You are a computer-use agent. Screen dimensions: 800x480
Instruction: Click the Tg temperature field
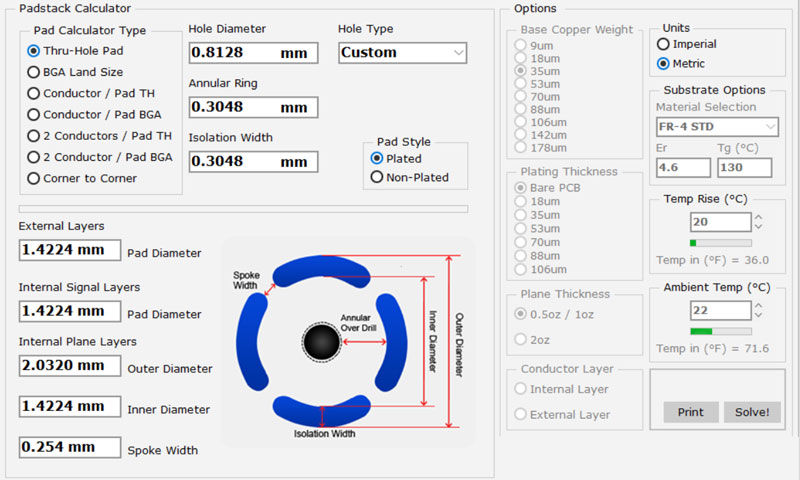(x=745, y=168)
